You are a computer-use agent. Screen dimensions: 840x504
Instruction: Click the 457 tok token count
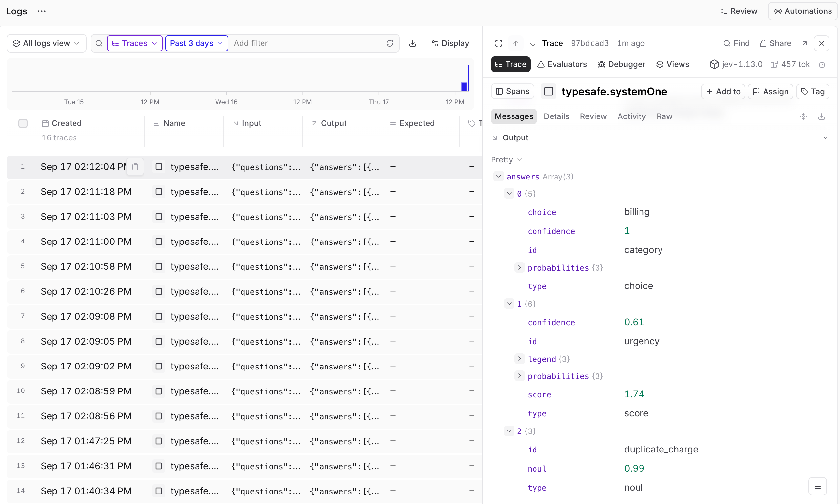pos(790,64)
